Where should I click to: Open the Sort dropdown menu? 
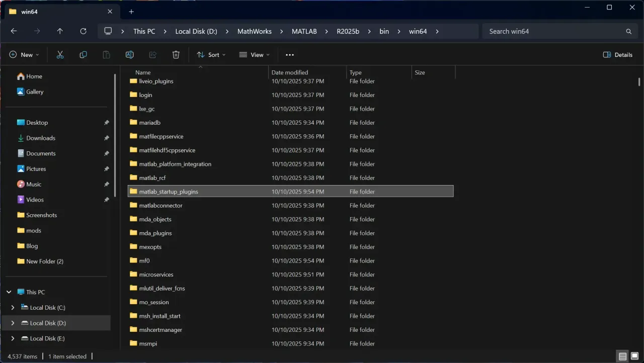211,55
